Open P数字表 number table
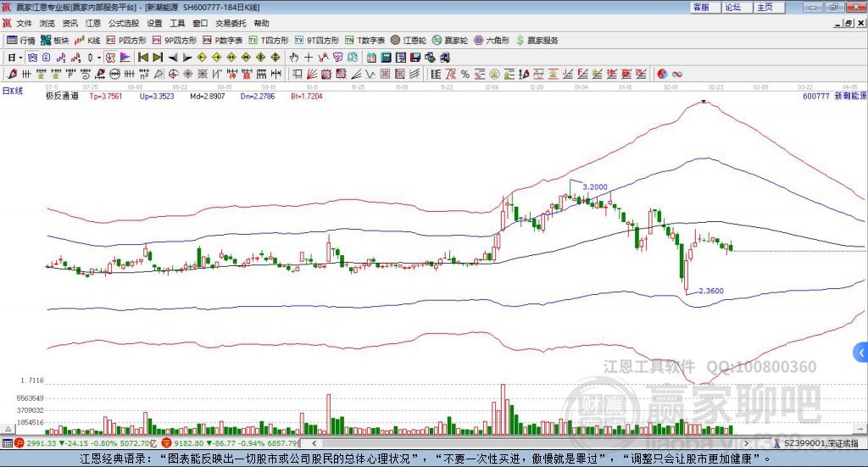Image resolution: width=868 pixels, height=467 pixels. (x=223, y=41)
